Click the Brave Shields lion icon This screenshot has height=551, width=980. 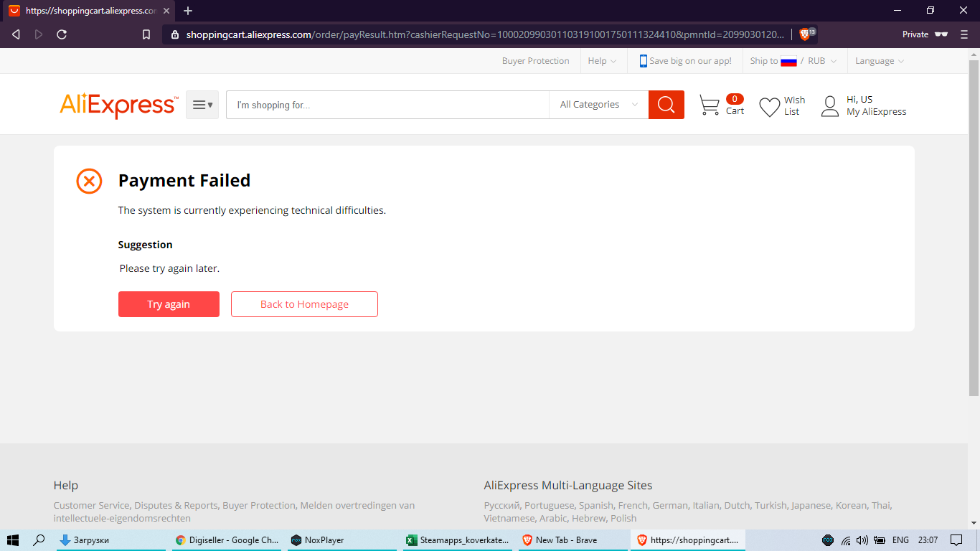point(804,34)
